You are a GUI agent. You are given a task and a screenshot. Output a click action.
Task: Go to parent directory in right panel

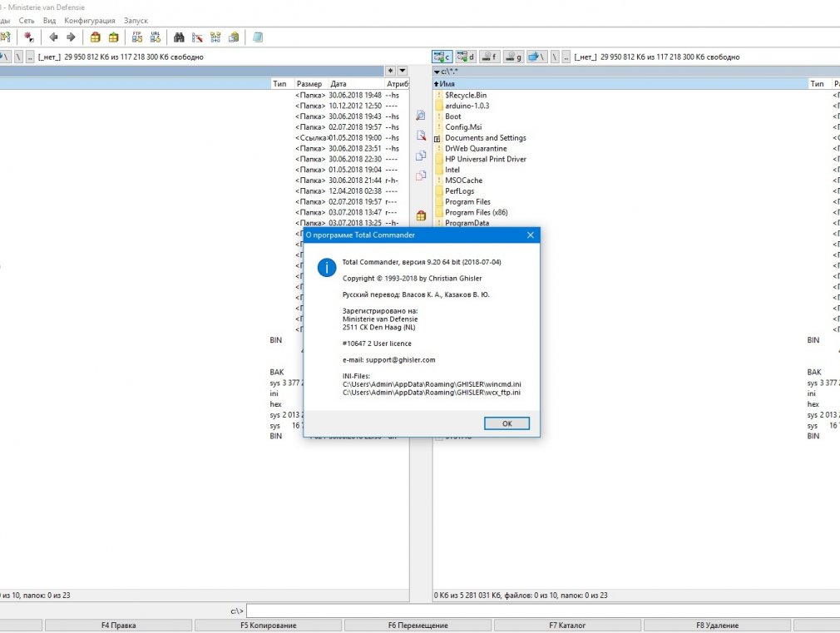(x=566, y=57)
